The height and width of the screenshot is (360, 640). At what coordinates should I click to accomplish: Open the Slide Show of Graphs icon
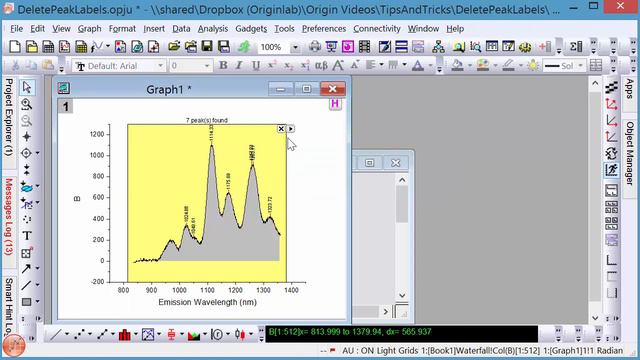(x=331, y=47)
